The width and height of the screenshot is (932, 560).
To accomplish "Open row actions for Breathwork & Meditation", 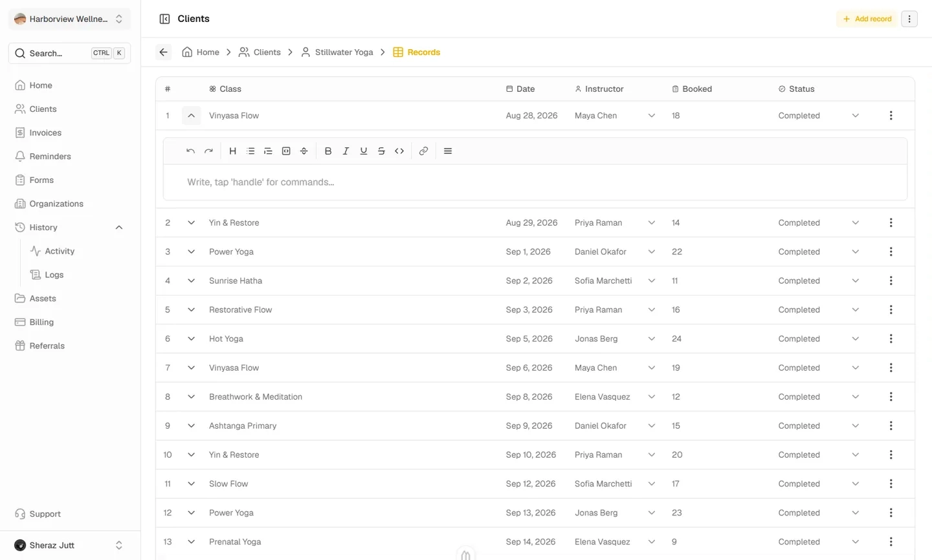I will point(891,397).
